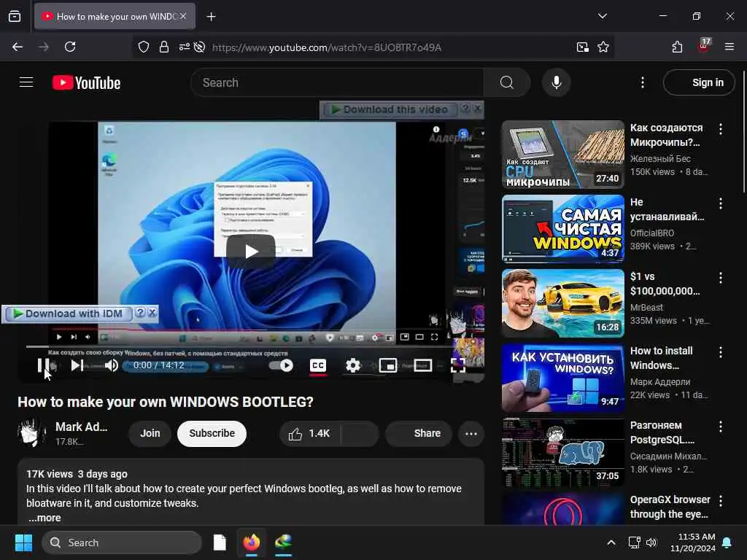The height and width of the screenshot is (560, 747).
Task: Mute the video volume speaker icon
Action: [x=111, y=365]
